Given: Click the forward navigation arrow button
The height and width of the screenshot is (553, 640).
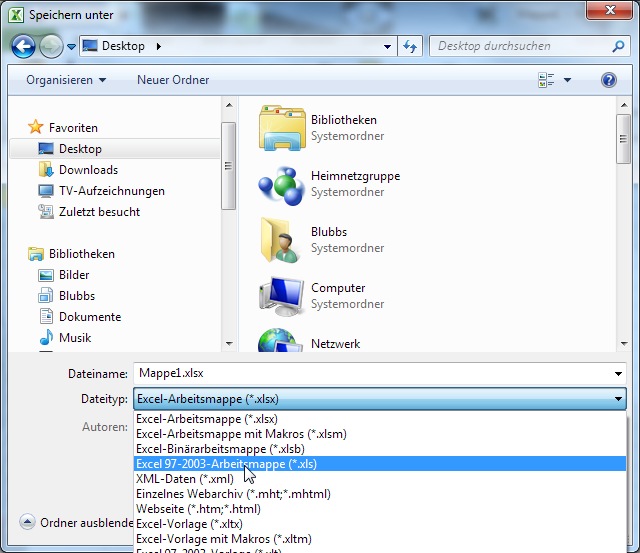Looking at the screenshot, I should pyautogui.click(x=51, y=47).
